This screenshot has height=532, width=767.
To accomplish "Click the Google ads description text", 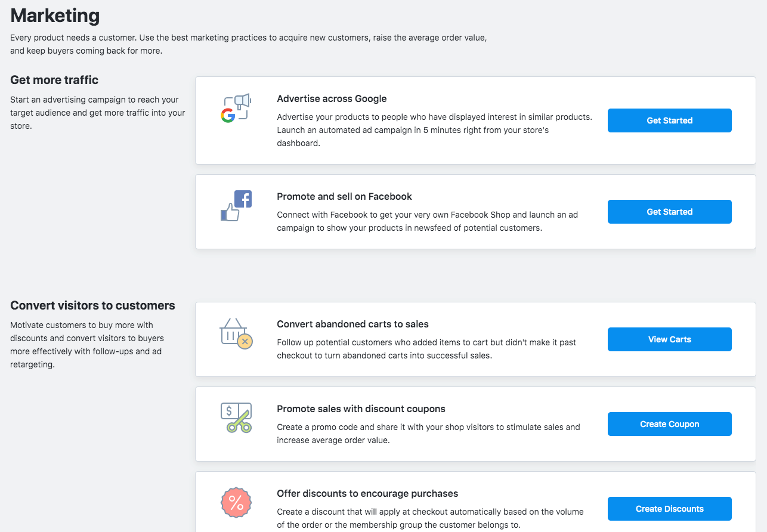I will (434, 130).
